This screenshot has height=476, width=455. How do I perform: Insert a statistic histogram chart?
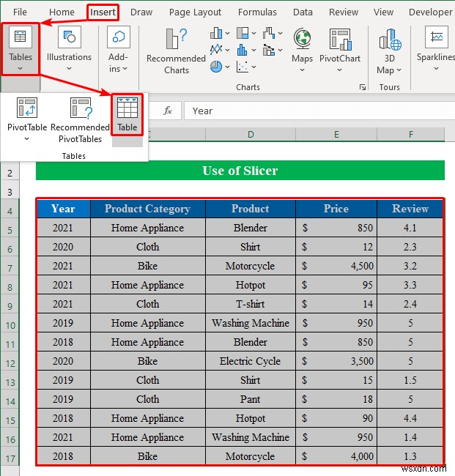click(242, 50)
